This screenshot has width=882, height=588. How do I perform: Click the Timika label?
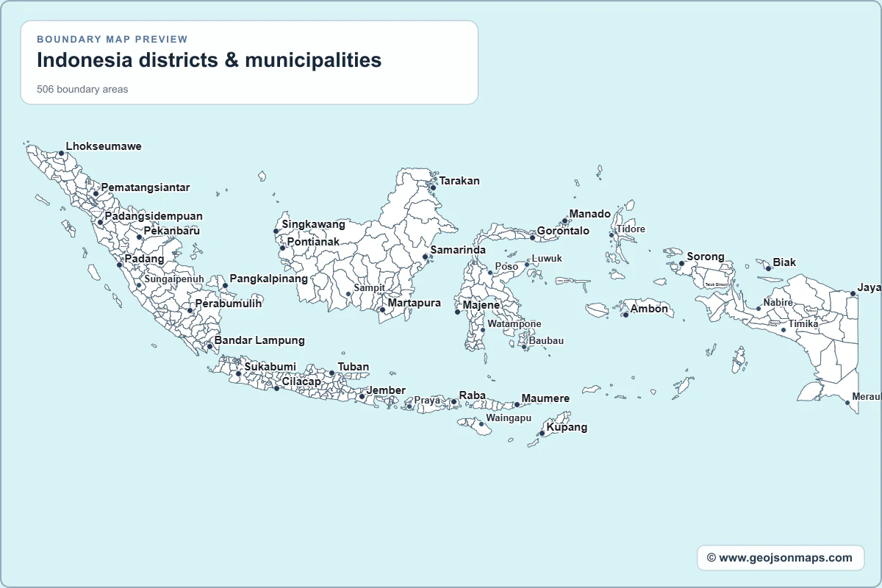[803, 323]
